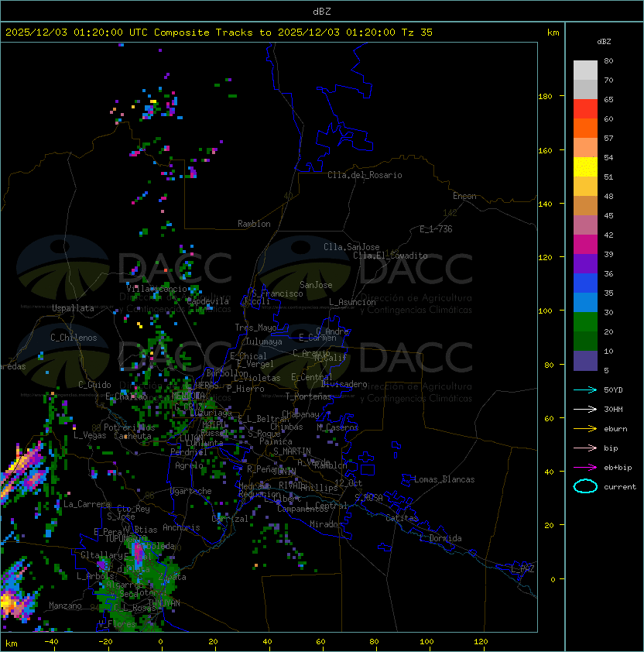Click the 'Divisadero' map label
Image resolution: width=644 pixels, height=652 pixels.
pyautogui.click(x=344, y=384)
